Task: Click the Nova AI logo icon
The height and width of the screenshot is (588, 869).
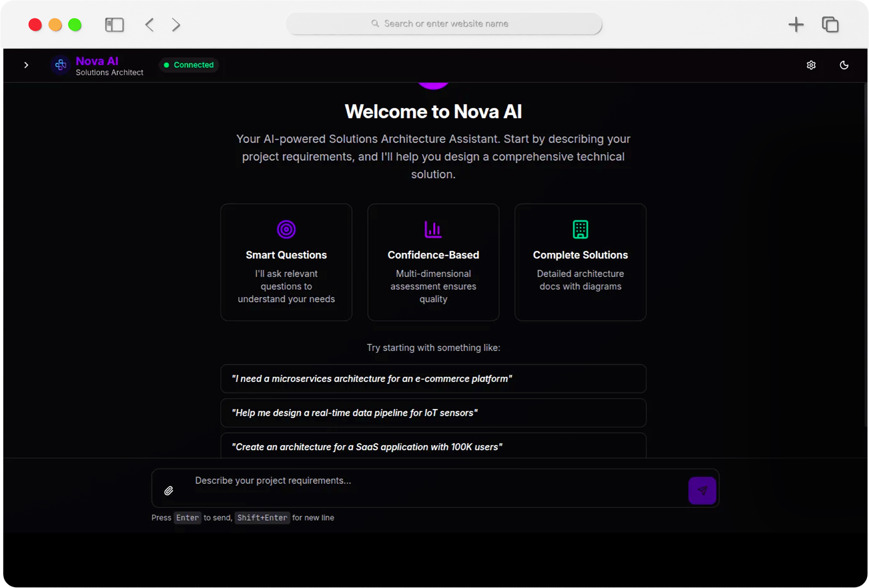Action: coord(60,65)
